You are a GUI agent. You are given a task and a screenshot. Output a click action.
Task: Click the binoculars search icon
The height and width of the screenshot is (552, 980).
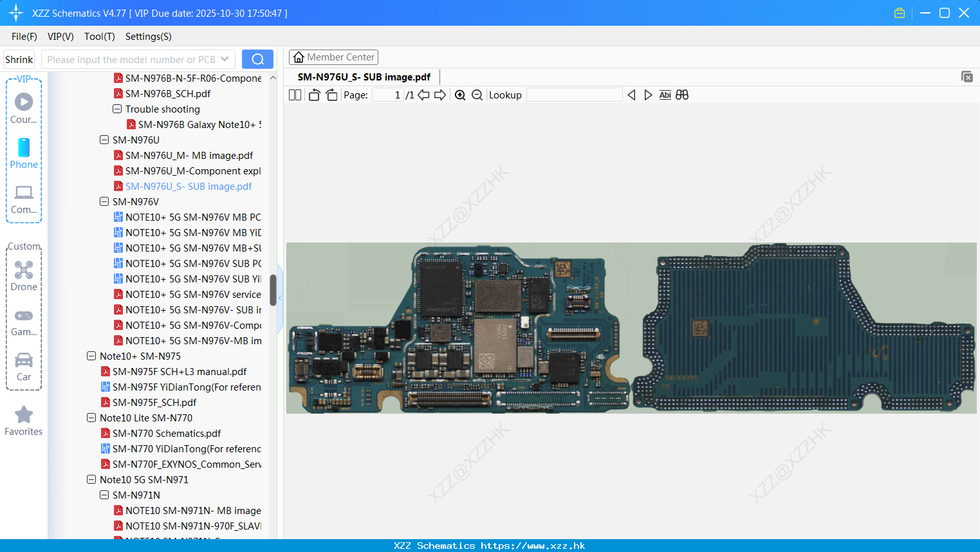(682, 95)
